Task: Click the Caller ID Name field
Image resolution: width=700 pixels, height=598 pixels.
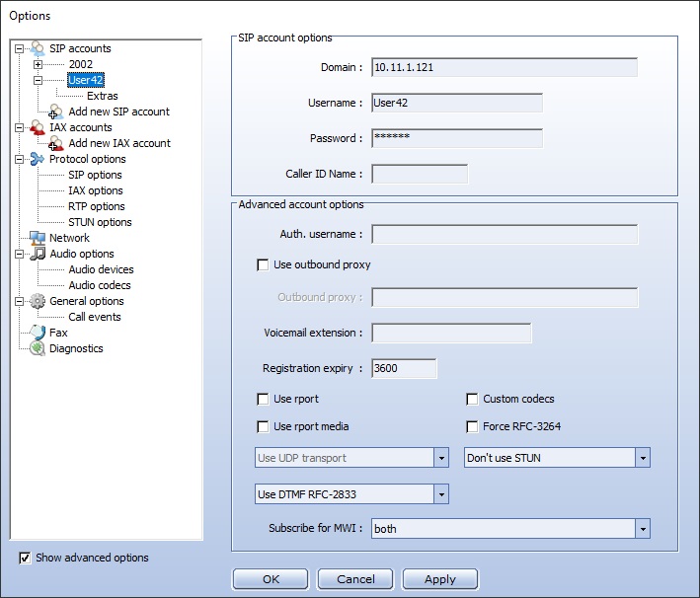Action: coord(420,174)
